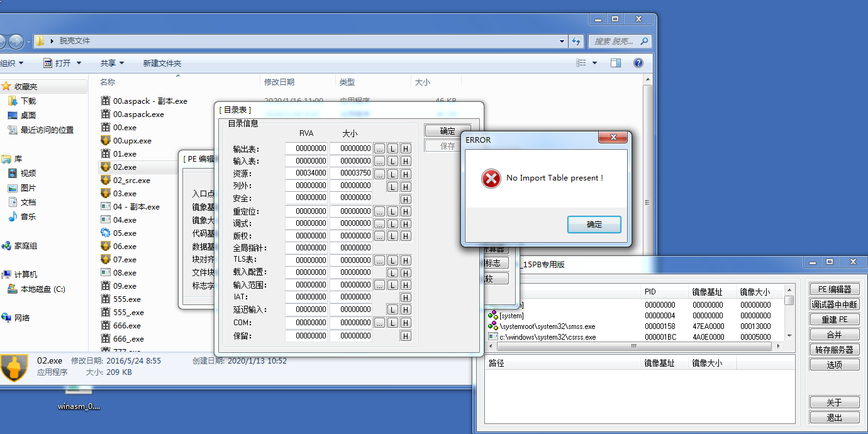Viewport: 868px width, 434px height.
Task: Select the smss.exe process row
Action: 634,326
